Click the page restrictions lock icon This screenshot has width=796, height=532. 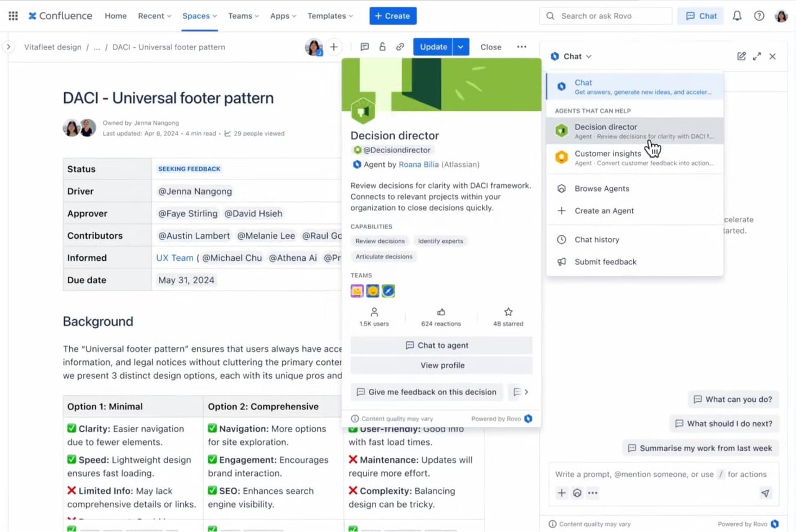pos(382,47)
